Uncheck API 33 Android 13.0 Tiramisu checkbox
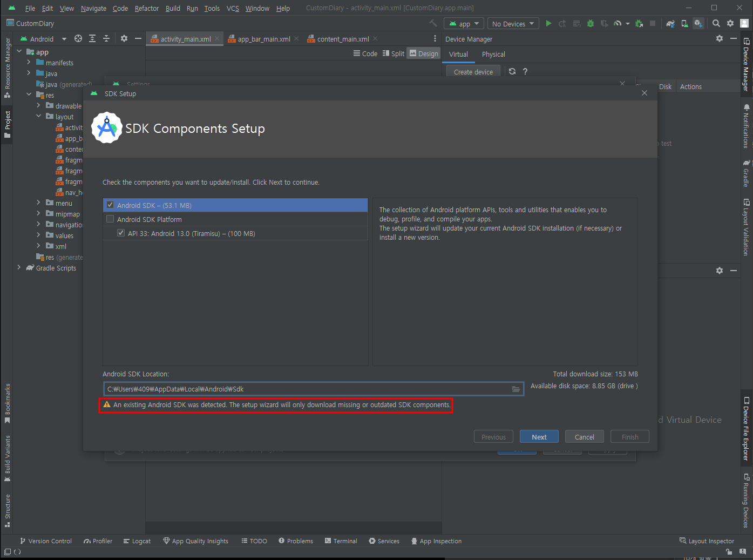This screenshot has width=753, height=560. coord(121,233)
